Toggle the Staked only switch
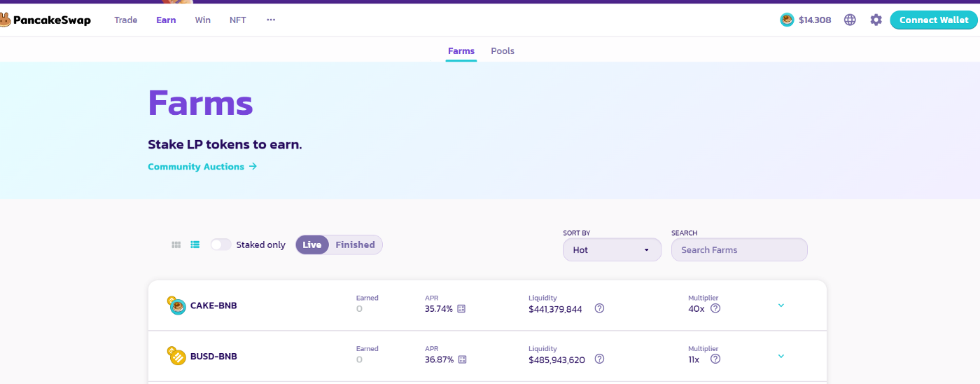Viewport: 980px width, 384px height. (x=220, y=245)
